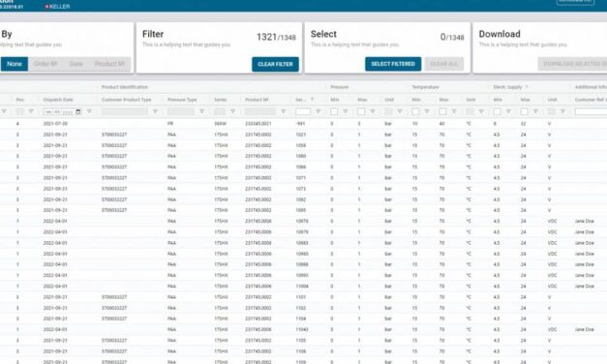Open the filter menu for the Series column
This screenshot has width=607, height=364.
tap(232, 111)
